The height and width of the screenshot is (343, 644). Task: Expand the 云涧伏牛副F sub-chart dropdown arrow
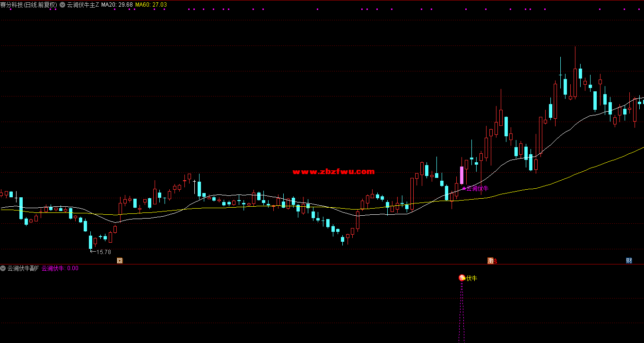(3, 268)
